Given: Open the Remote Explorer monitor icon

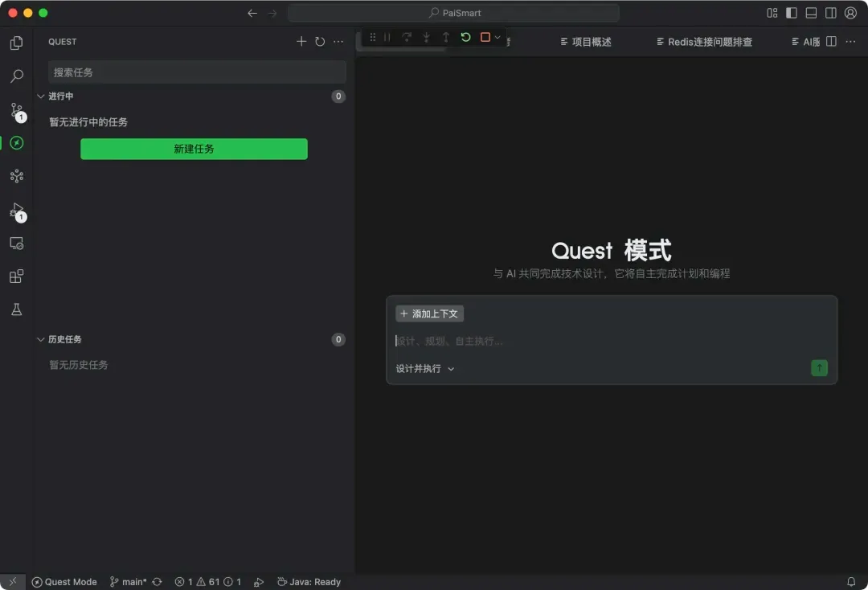Looking at the screenshot, I should [17, 244].
